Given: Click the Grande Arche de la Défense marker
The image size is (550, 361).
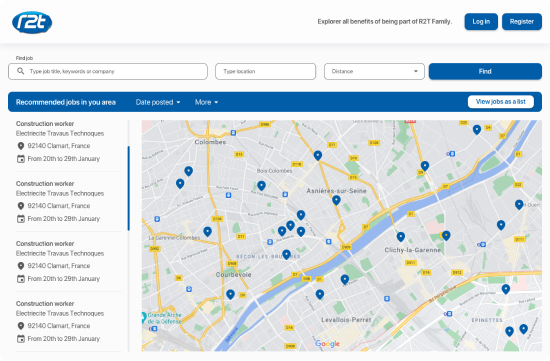Looking at the screenshot, I should (143, 317).
